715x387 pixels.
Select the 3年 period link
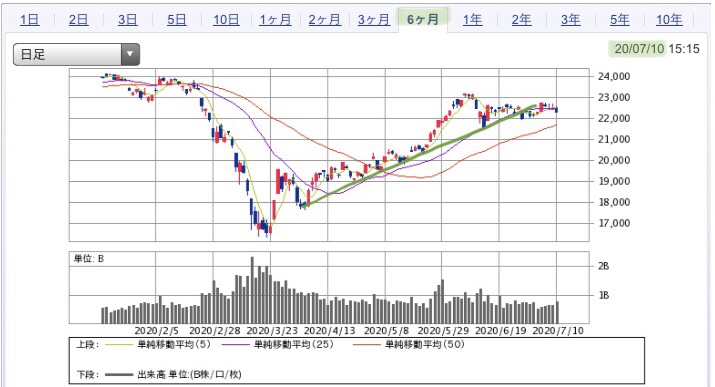(570, 20)
